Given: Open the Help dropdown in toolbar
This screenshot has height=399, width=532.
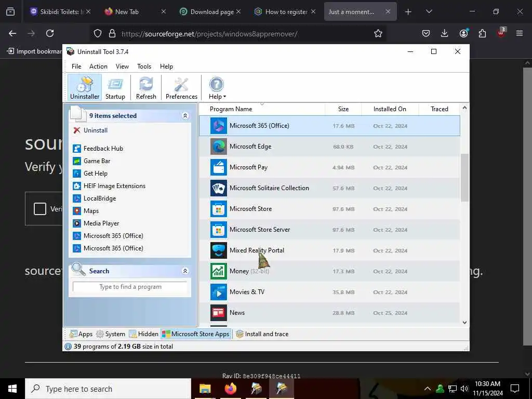Looking at the screenshot, I should [x=217, y=87].
